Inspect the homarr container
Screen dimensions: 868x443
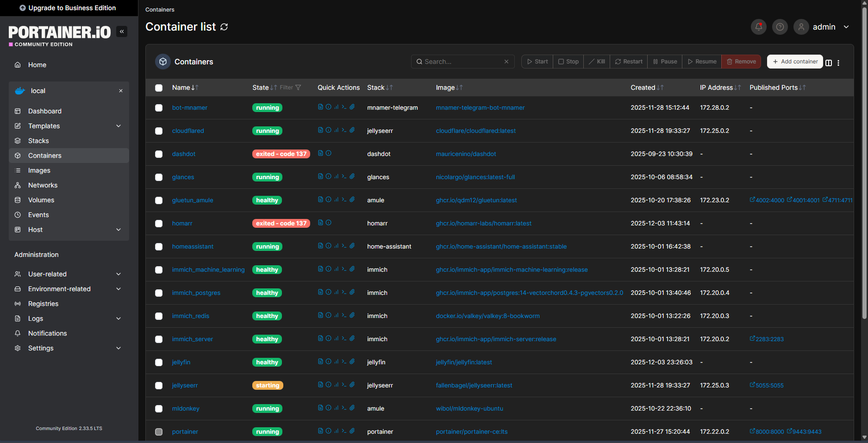coord(328,223)
